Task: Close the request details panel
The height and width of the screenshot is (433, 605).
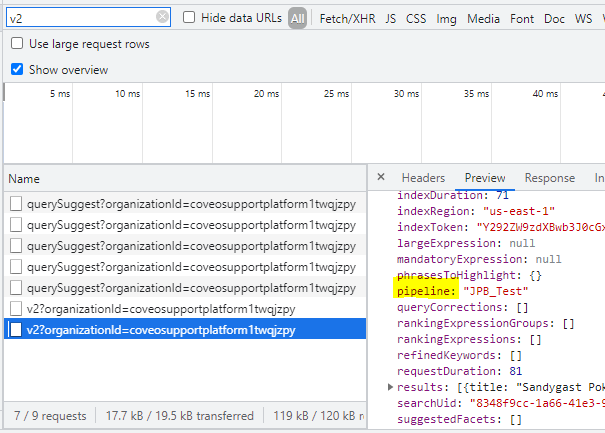Action: pyautogui.click(x=380, y=177)
